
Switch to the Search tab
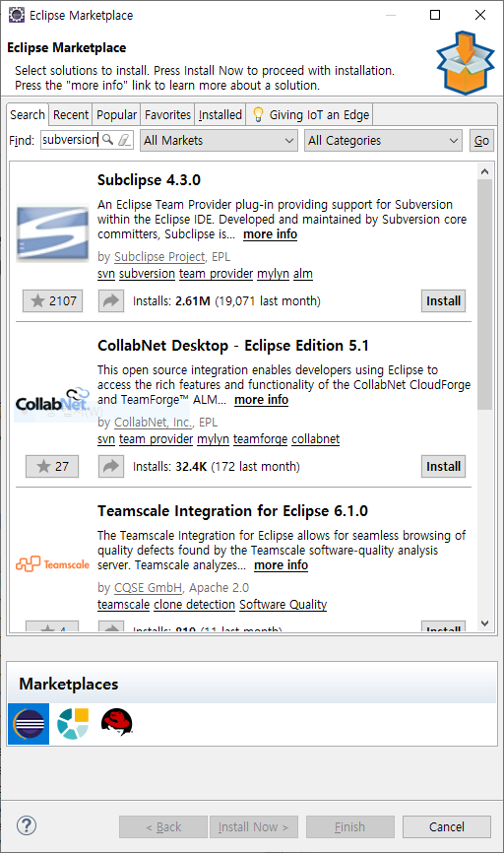click(x=28, y=115)
